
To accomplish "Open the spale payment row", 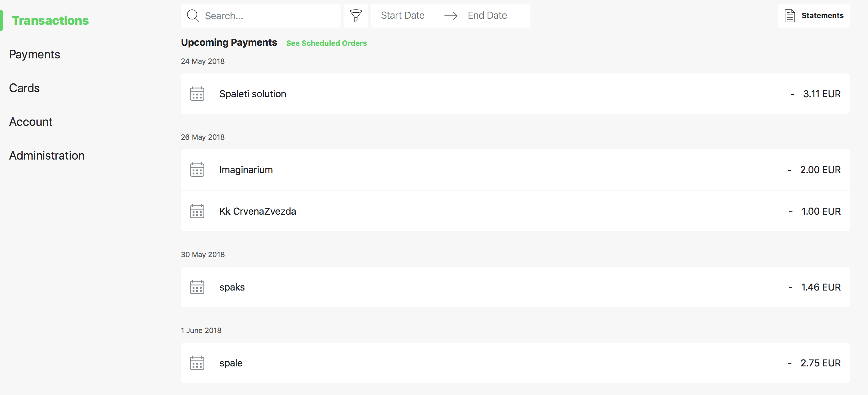I will [515, 363].
